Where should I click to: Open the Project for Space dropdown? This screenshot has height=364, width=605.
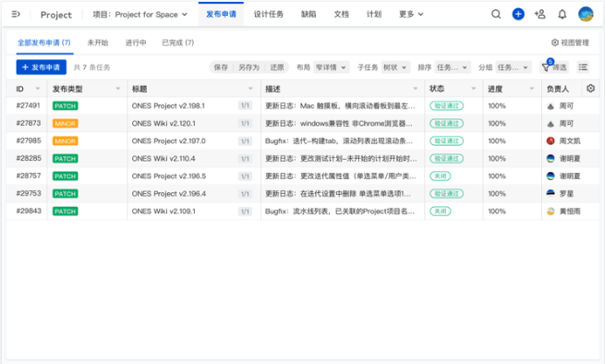click(140, 14)
